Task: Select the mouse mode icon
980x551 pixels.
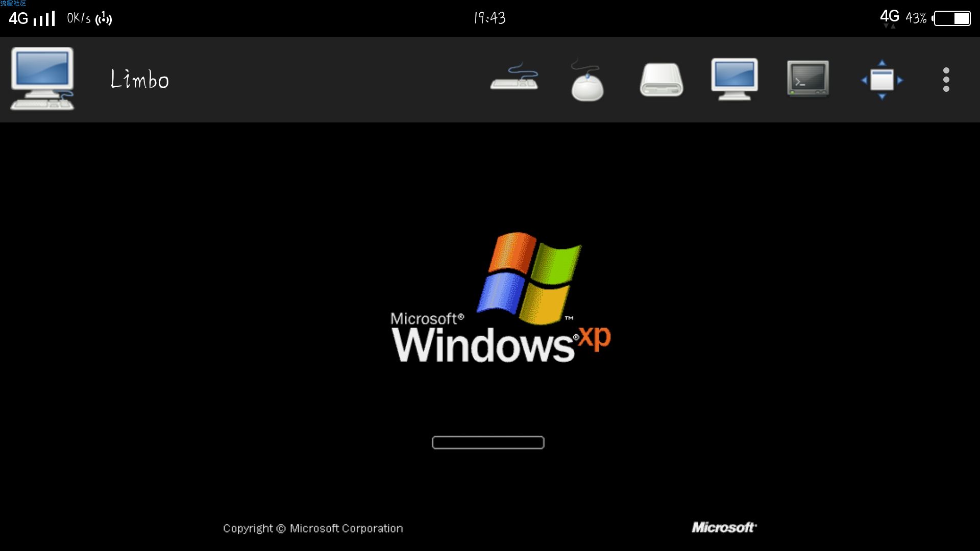Action: (x=587, y=80)
